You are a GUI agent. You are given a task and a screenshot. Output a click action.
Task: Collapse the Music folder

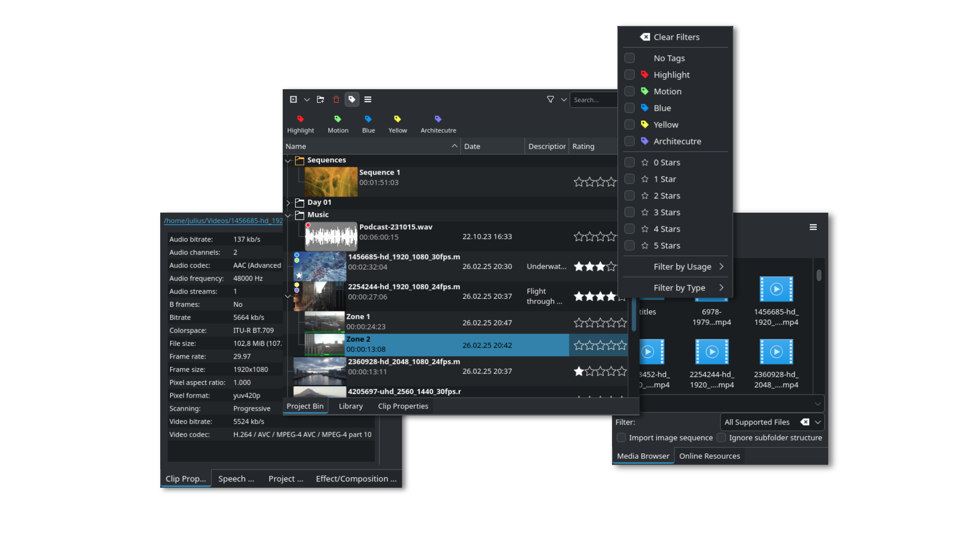click(288, 215)
